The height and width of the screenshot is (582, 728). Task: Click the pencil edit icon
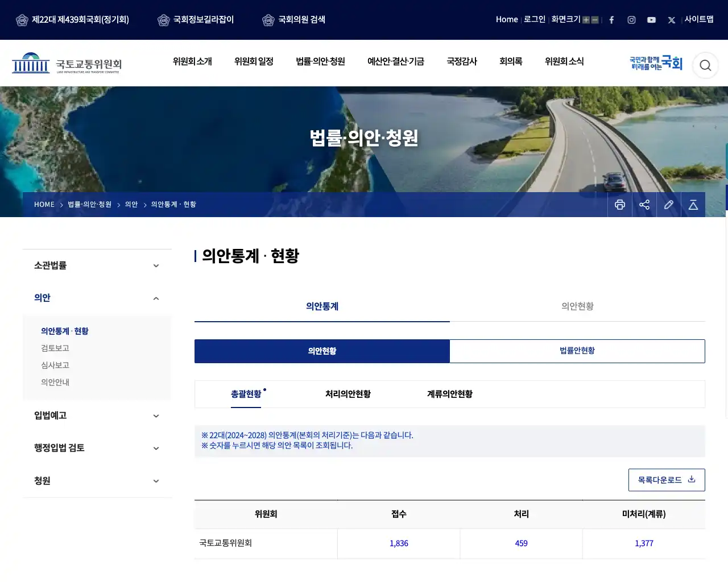pos(669,205)
